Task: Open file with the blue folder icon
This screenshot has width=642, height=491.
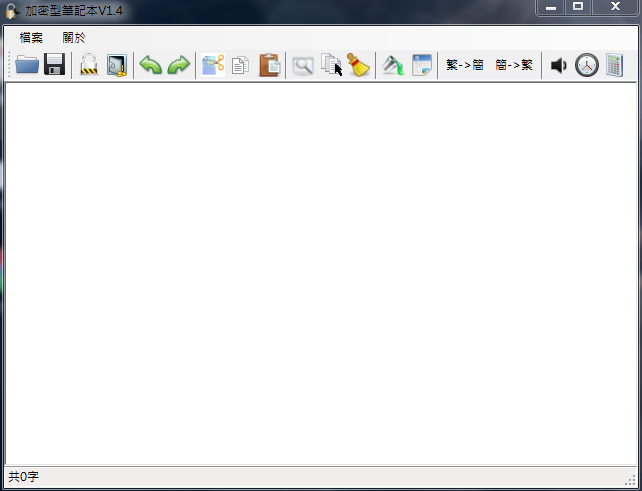Action: click(x=27, y=65)
